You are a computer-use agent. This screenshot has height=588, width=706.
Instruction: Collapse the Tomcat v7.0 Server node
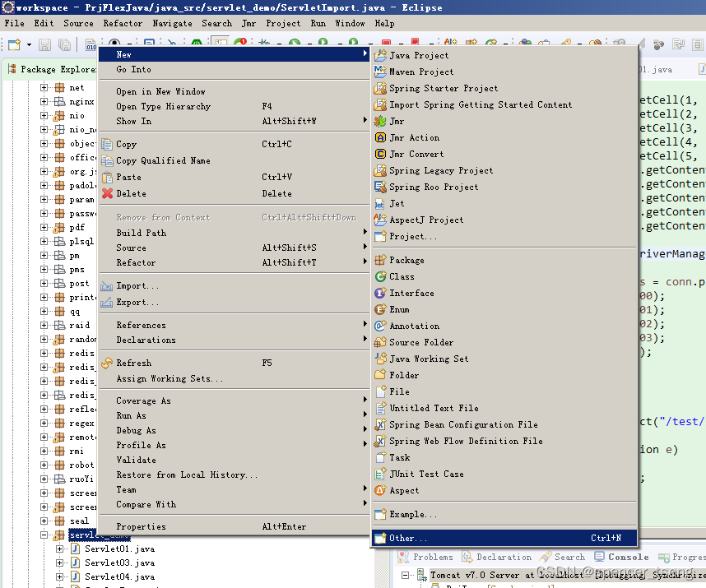(405, 575)
